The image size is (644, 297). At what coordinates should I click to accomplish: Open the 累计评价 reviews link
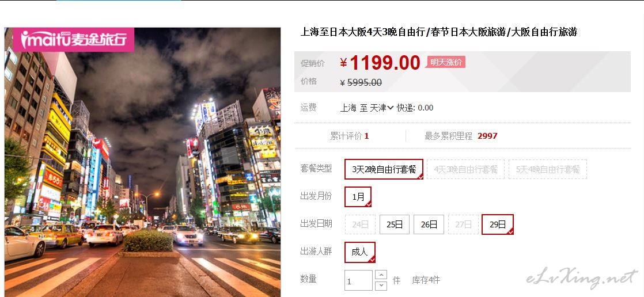350,136
